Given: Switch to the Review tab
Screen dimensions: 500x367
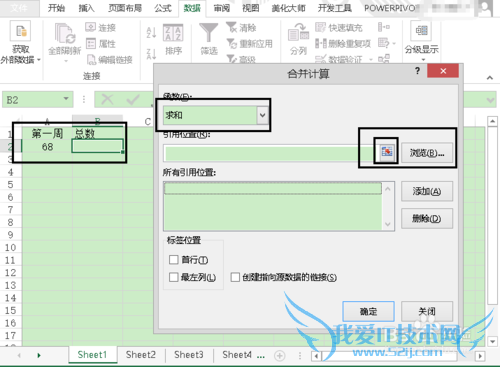Looking at the screenshot, I should click(221, 8).
